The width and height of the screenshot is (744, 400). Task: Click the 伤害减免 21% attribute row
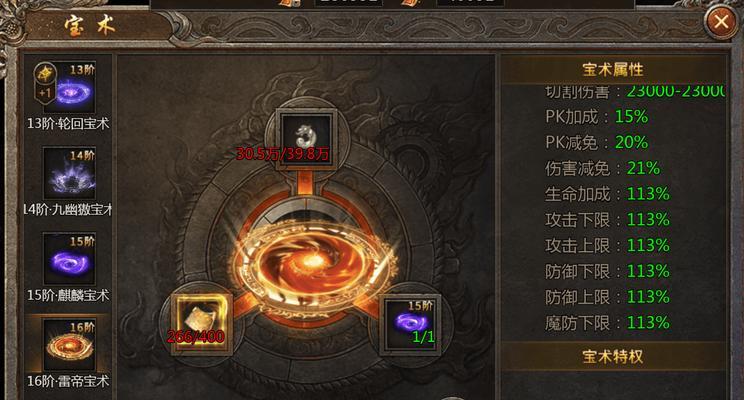click(603, 168)
